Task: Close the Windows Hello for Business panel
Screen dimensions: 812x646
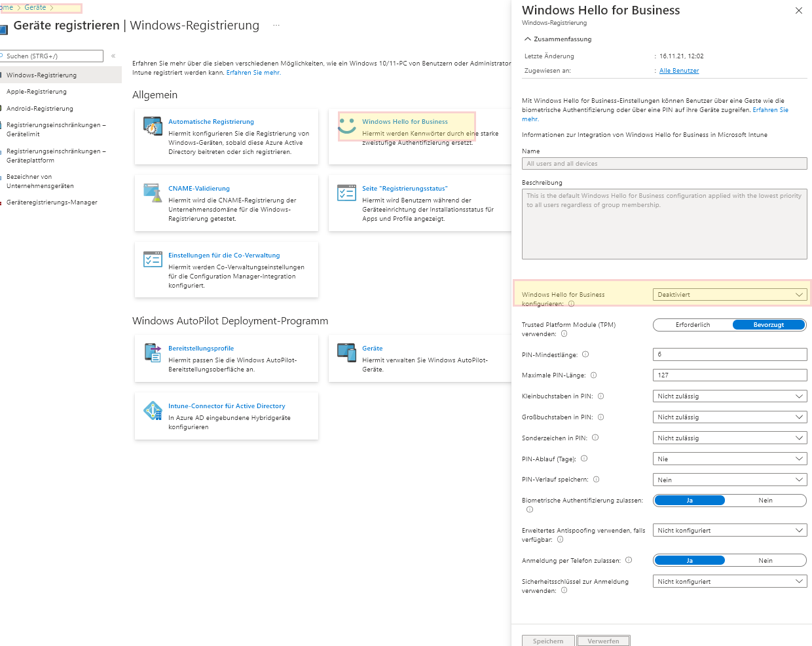Action: pos(798,10)
